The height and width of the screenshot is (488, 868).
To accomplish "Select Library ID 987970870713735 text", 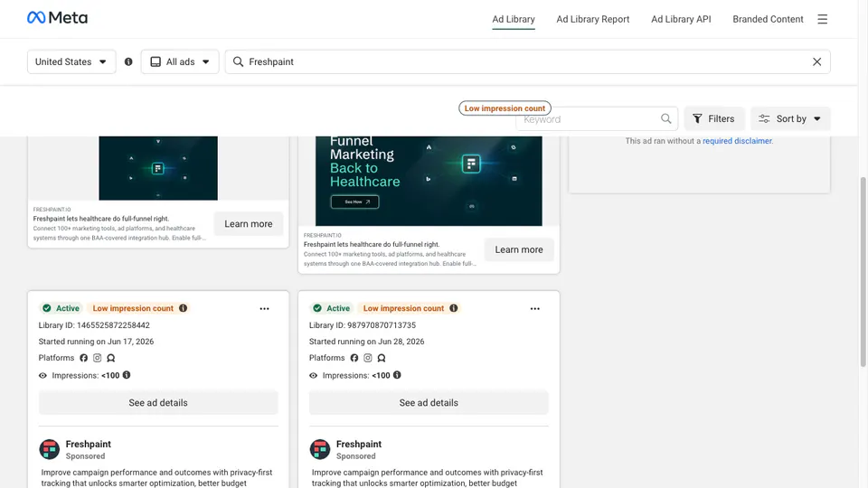I will point(363,325).
